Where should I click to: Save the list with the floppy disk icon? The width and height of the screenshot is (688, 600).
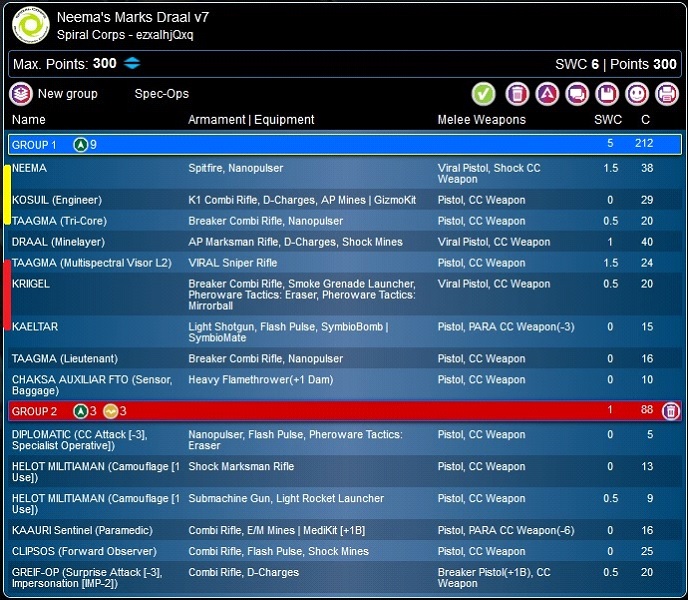click(x=606, y=94)
